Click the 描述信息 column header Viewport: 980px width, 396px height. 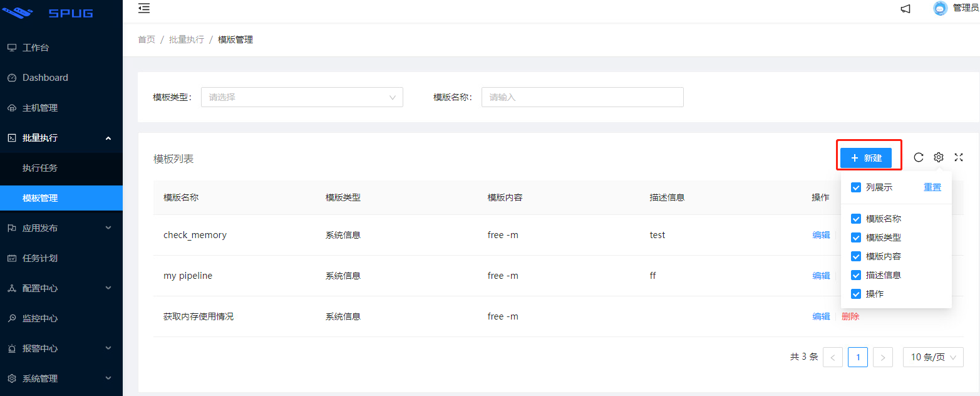click(x=668, y=197)
